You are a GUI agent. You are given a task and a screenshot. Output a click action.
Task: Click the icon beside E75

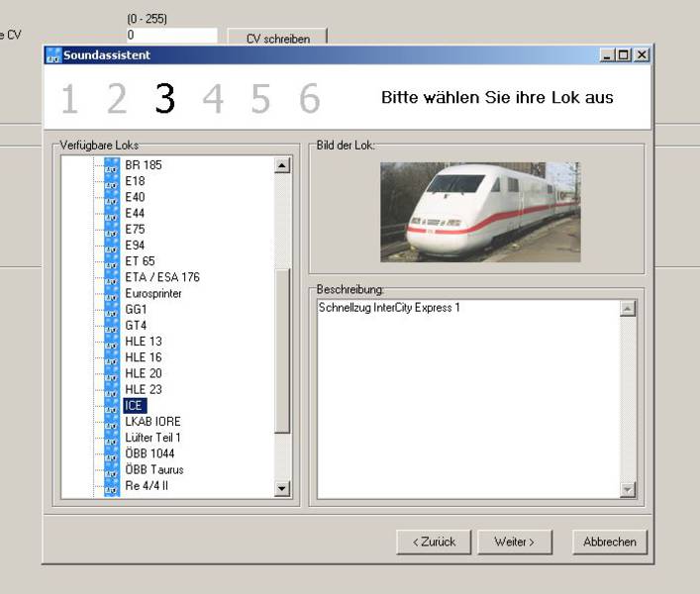click(112, 230)
